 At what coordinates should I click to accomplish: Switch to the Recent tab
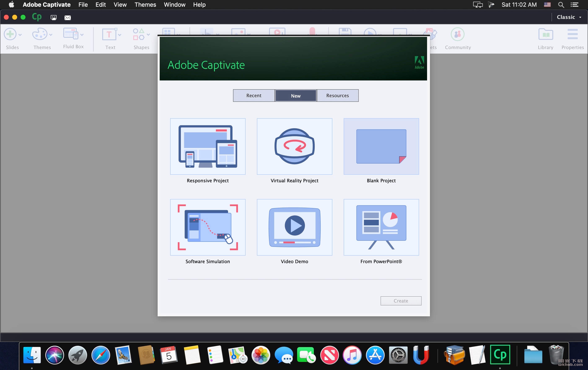tap(254, 95)
